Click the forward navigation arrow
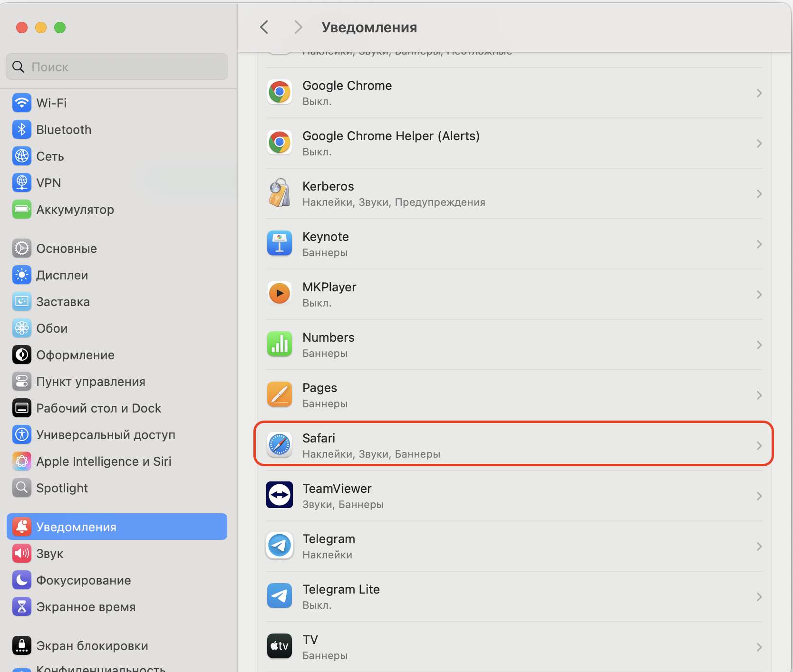This screenshot has height=672, width=793. pos(298,28)
